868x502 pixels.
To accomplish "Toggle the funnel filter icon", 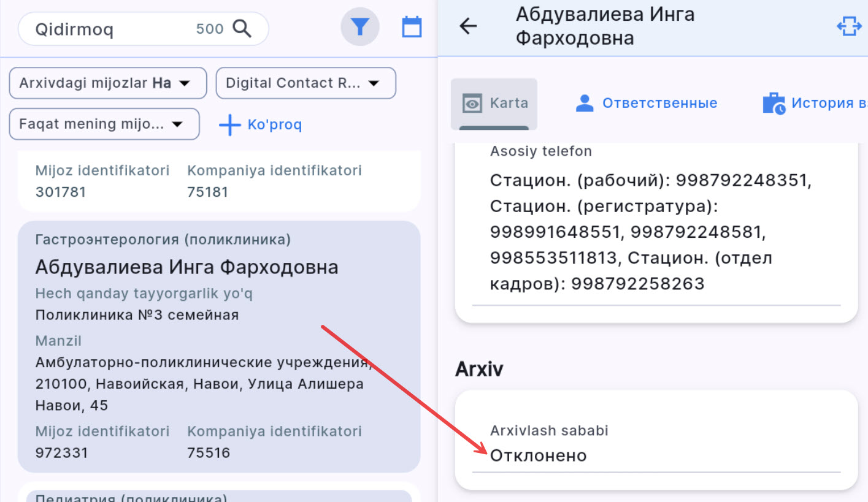I will [x=360, y=28].
